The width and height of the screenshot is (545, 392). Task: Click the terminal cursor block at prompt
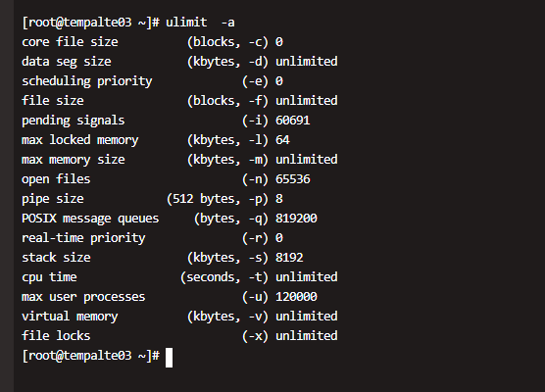point(169,358)
